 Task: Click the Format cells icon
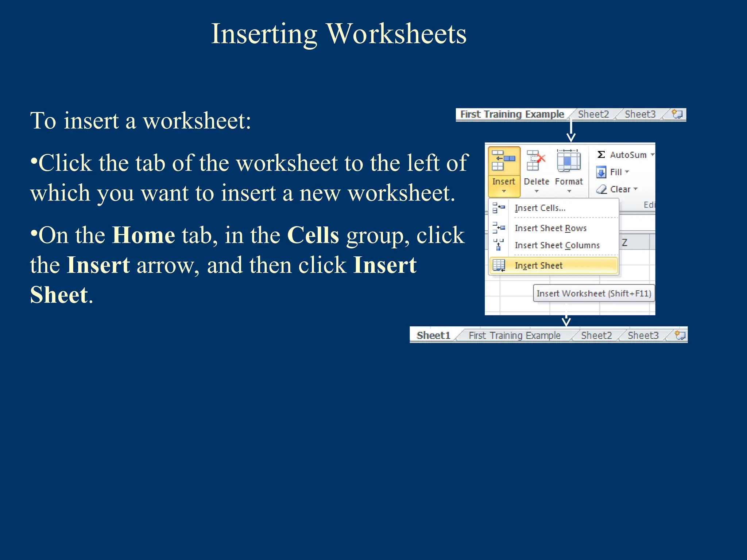click(x=568, y=161)
